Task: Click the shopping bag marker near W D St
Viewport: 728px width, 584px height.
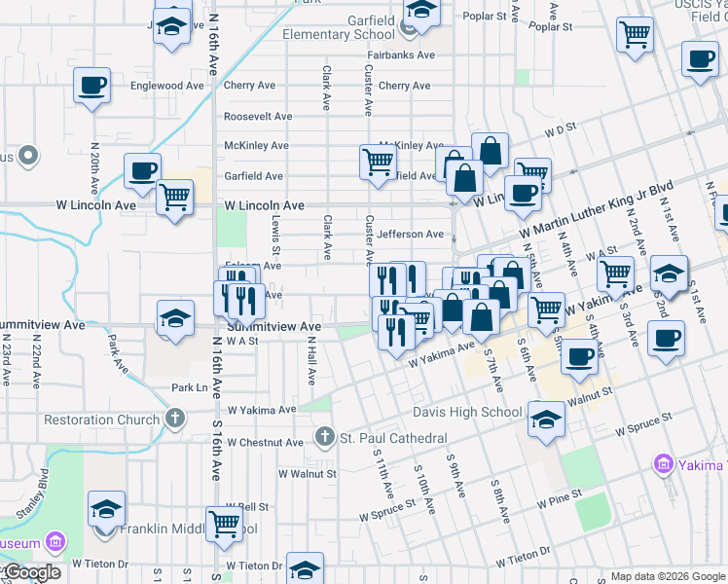Action: point(490,153)
